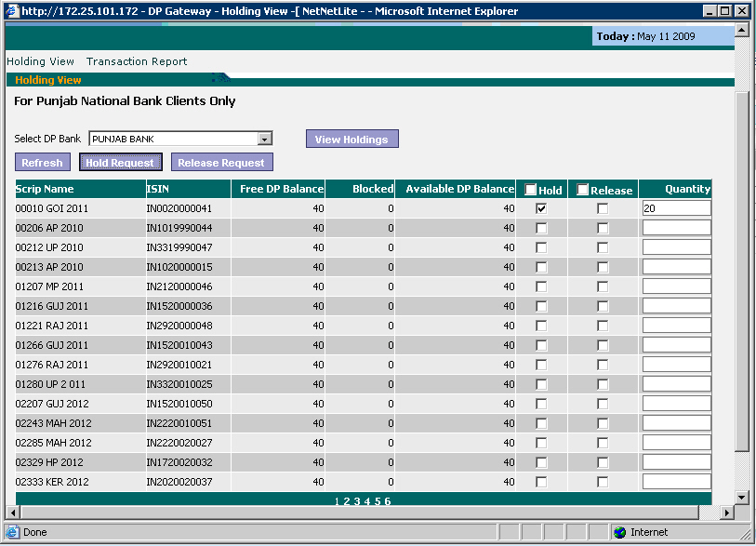
Task: Jump to page 6 of holdings
Action: [387, 501]
